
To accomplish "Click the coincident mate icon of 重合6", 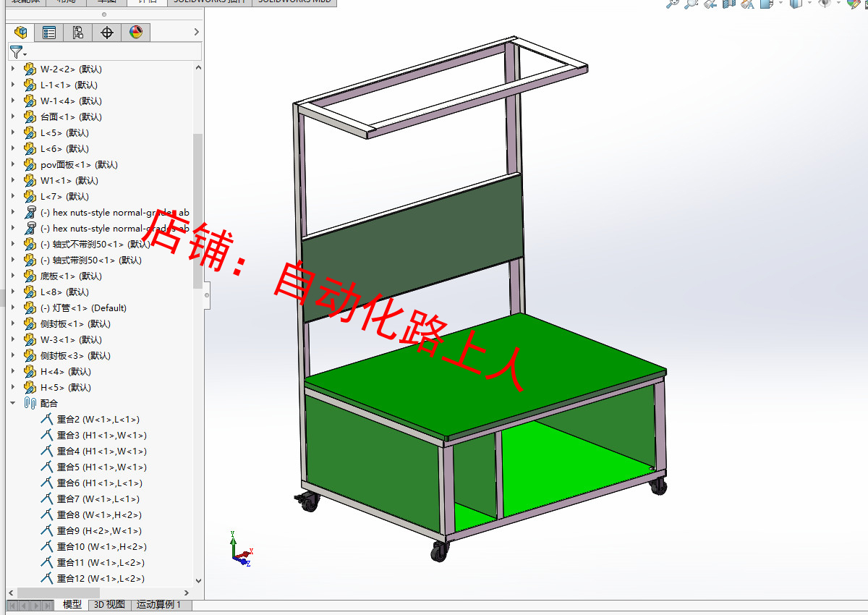I will point(47,483).
